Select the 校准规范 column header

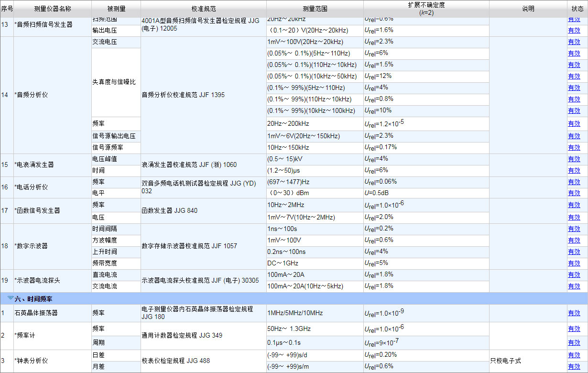(x=204, y=9)
